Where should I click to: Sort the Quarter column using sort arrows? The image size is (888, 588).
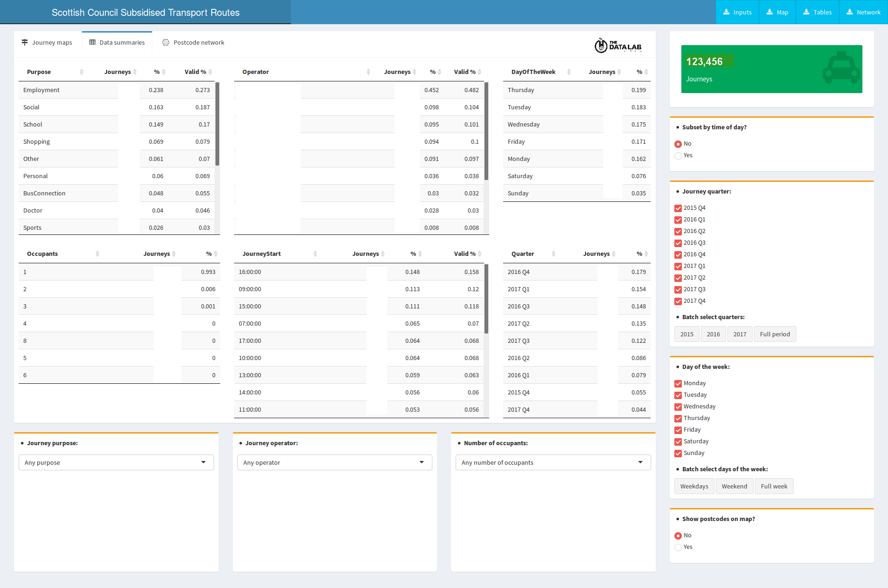tap(553, 254)
